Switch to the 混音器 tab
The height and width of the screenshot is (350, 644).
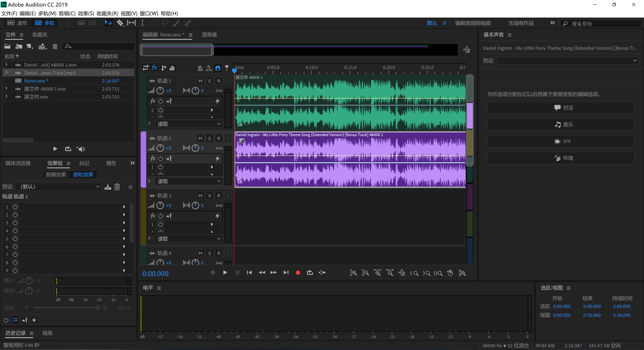click(x=209, y=35)
